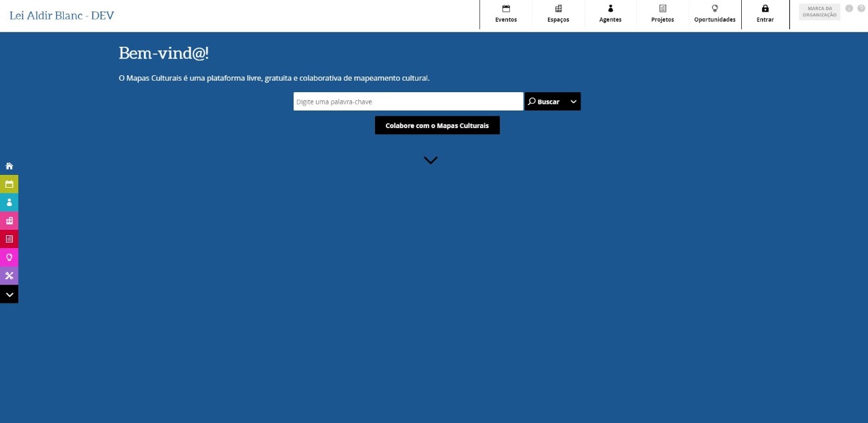Click the Bem-vind@! heading
This screenshot has width=868, height=423.
tap(163, 54)
